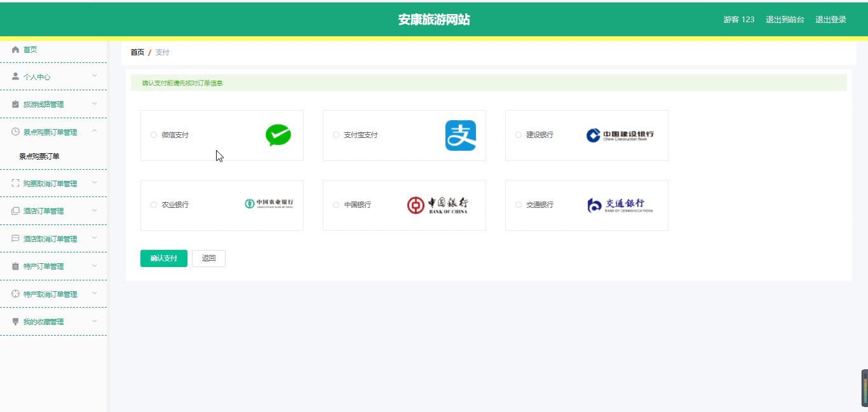Expand the 酒店取消订单管理 chevron

[x=95, y=238]
